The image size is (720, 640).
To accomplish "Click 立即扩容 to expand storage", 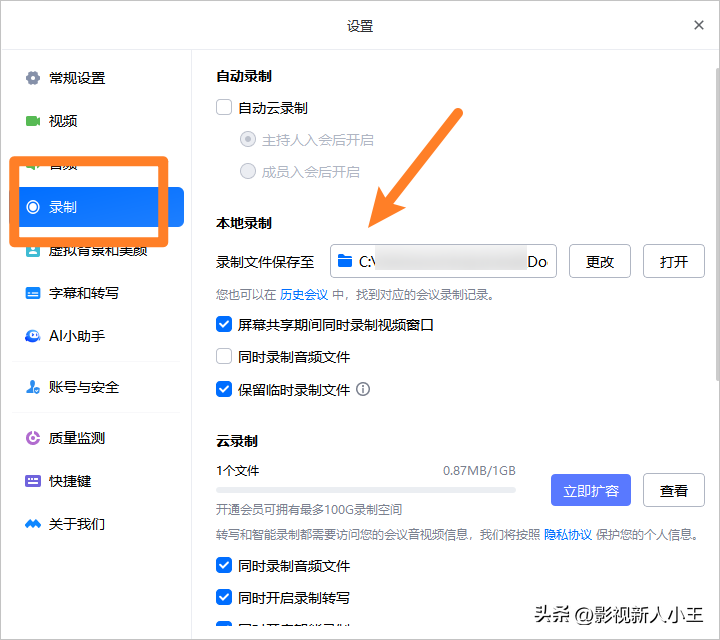I will coord(591,490).
